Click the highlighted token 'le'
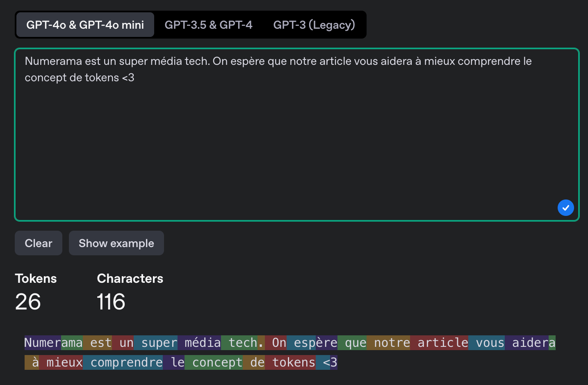Viewport: 588px width, 385px height. 174,362
